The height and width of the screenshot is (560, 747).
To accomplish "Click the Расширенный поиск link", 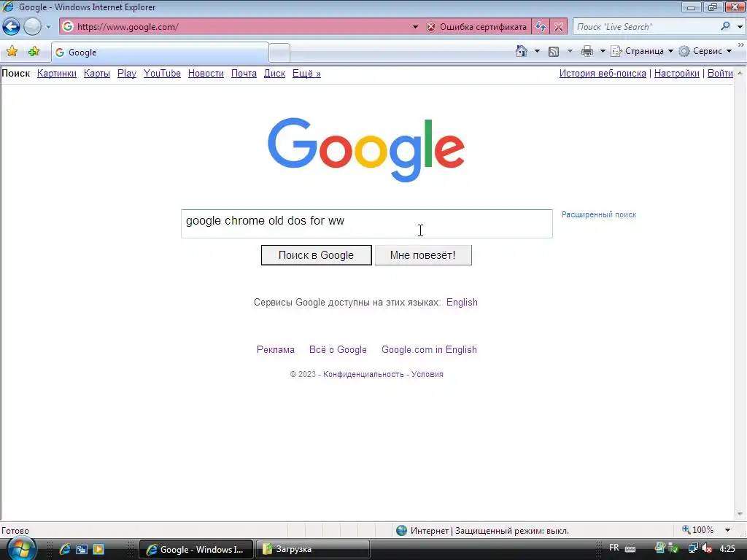I will point(599,215).
